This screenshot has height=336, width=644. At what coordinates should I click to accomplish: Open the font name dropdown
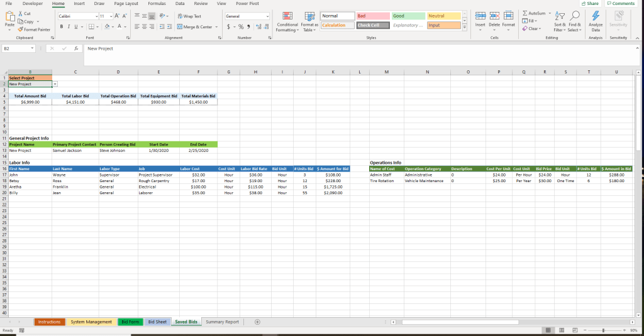click(x=96, y=16)
